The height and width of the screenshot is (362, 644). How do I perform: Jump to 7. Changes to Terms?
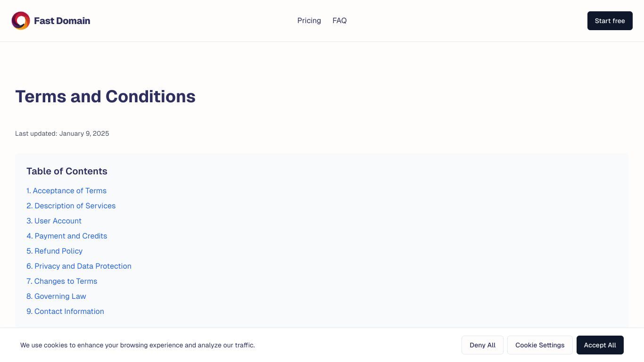pos(62,281)
